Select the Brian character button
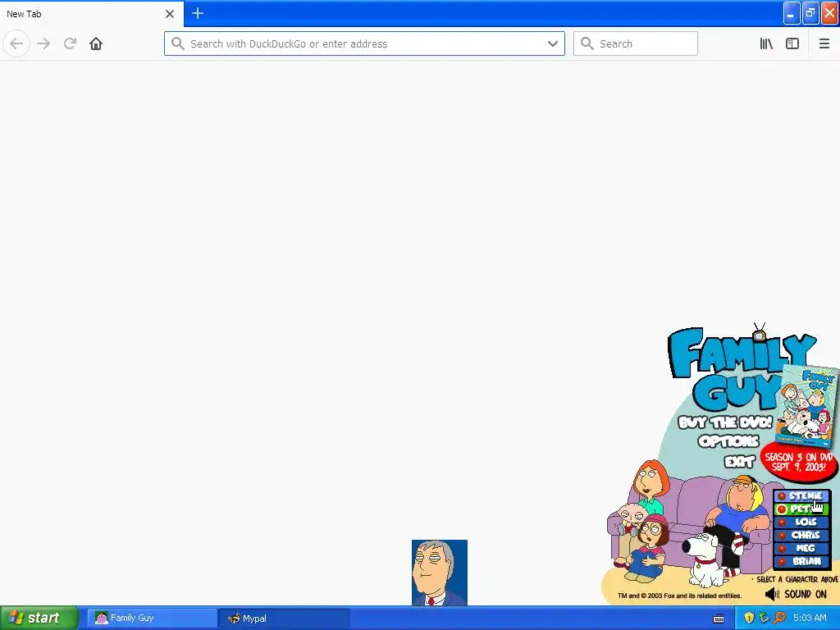 [801, 561]
